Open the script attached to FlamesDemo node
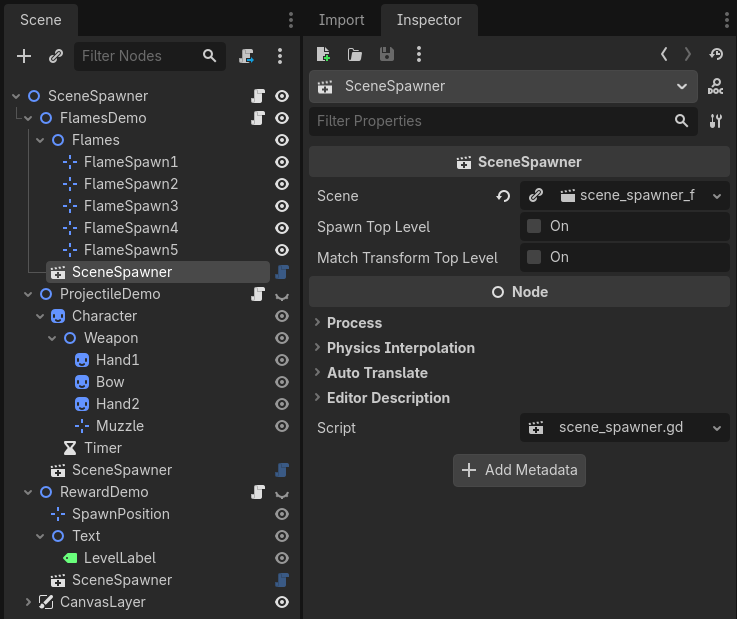The height and width of the screenshot is (619, 737). 258,118
